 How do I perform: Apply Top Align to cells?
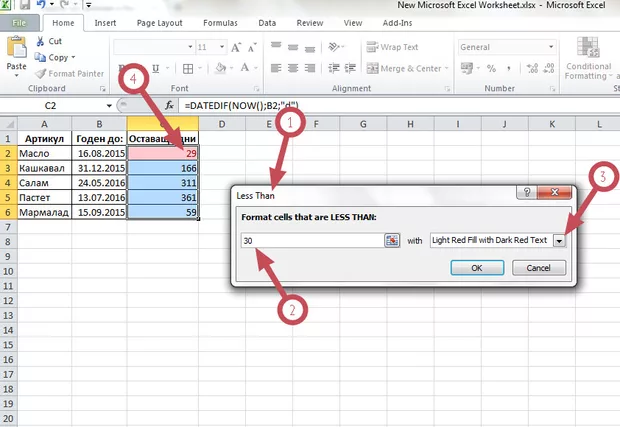coord(276,47)
